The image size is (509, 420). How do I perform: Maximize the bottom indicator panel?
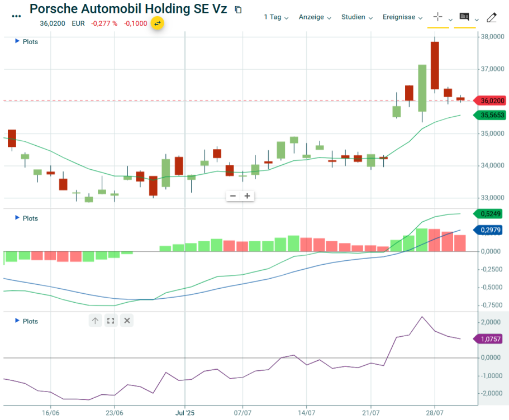click(111, 321)
